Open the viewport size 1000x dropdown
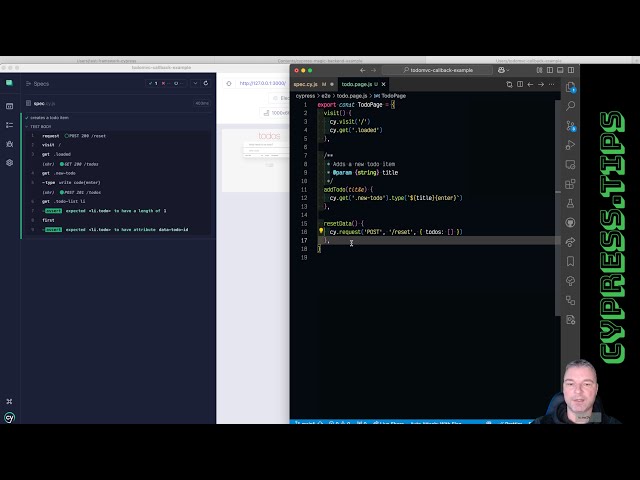The height and width of the screenshot is (480, 640). point(276,113)
